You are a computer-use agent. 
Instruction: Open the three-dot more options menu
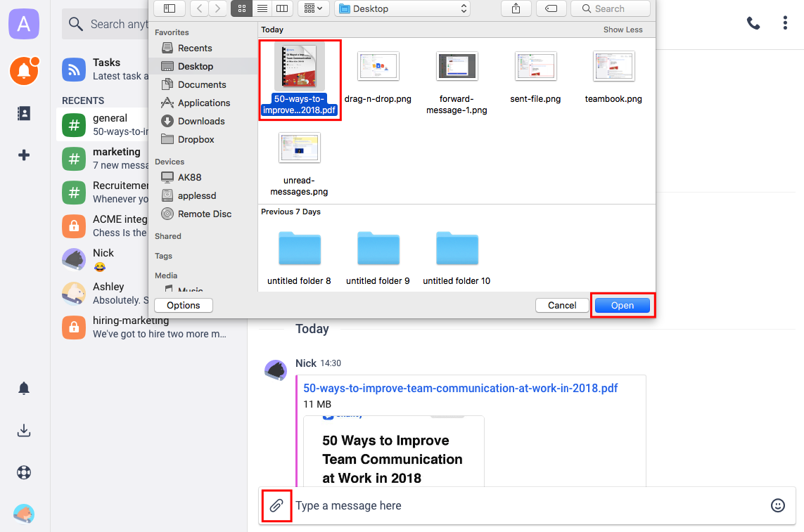pos(785,23)
